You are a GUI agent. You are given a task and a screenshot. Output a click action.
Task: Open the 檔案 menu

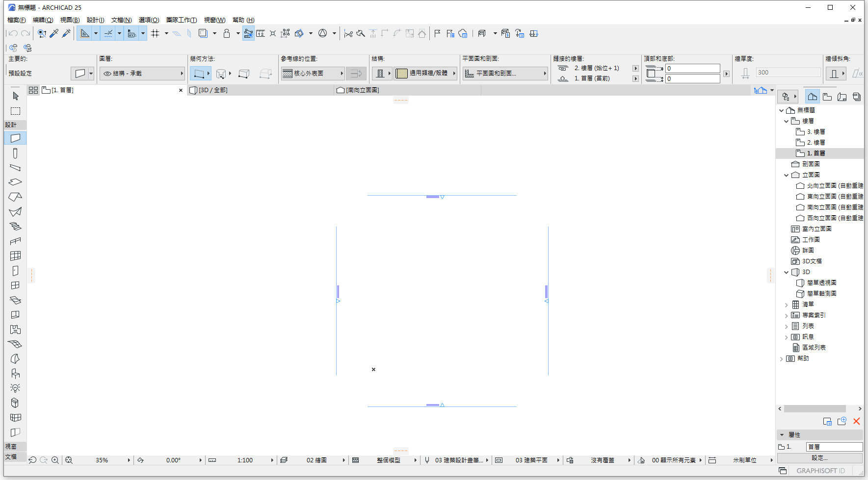point(16,20)
